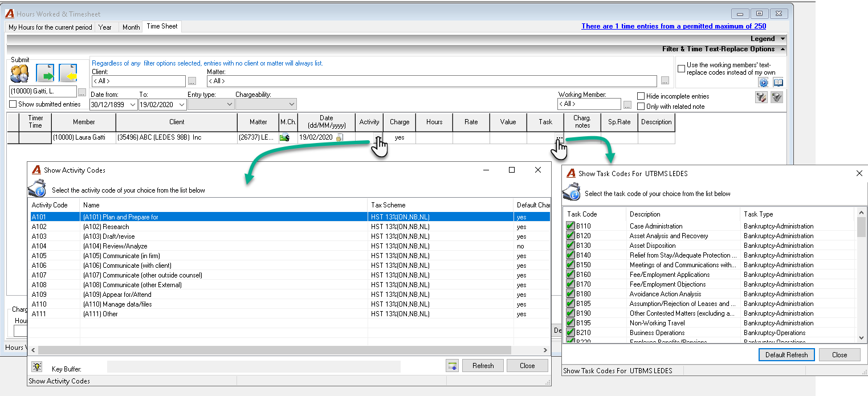
Task: Click the ellipsis browse button beside Client field
Action: point(192,81)
